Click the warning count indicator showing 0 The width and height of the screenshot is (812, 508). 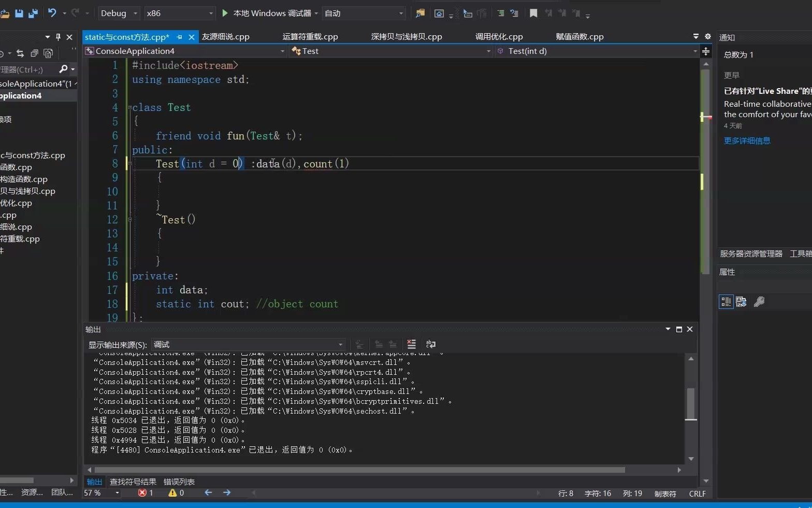coord(176,493)
